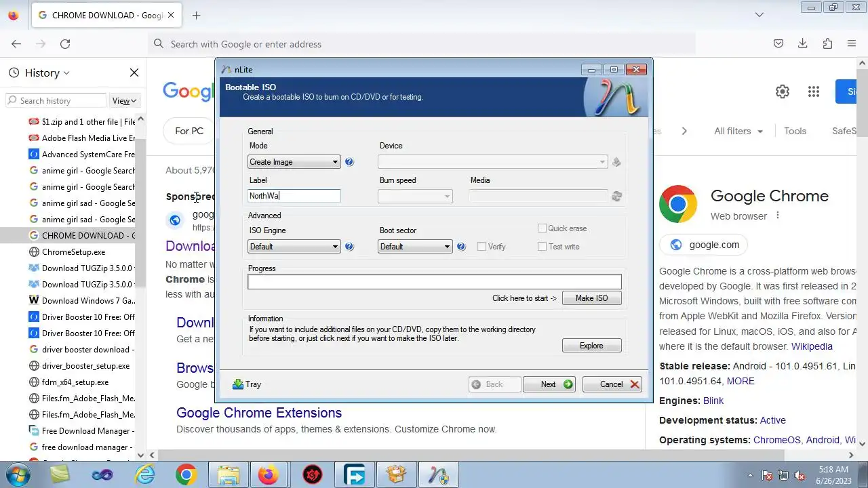Cancel the nLite wizard
The image size is (868, 488).
point(612,384)
